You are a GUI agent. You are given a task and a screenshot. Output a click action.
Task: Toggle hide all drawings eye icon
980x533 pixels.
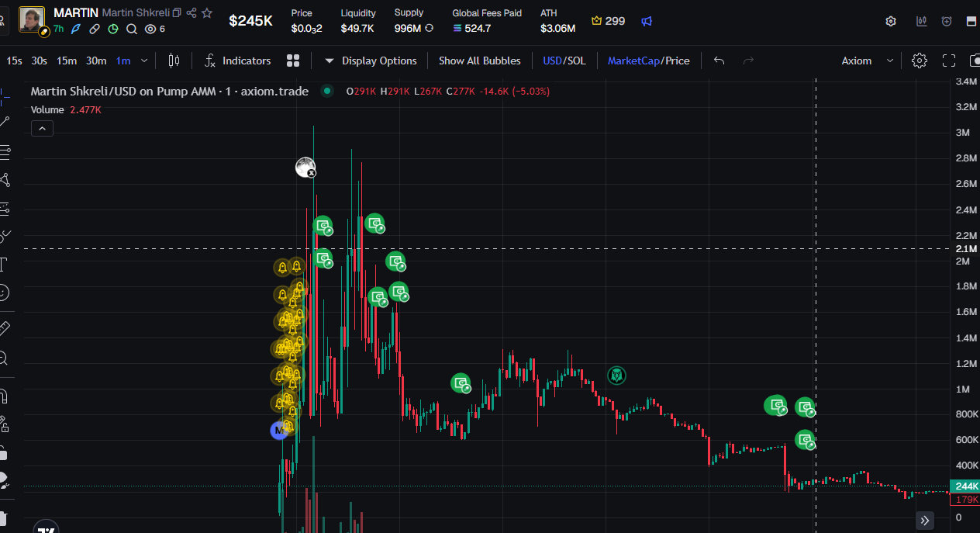tap(4, 480)
